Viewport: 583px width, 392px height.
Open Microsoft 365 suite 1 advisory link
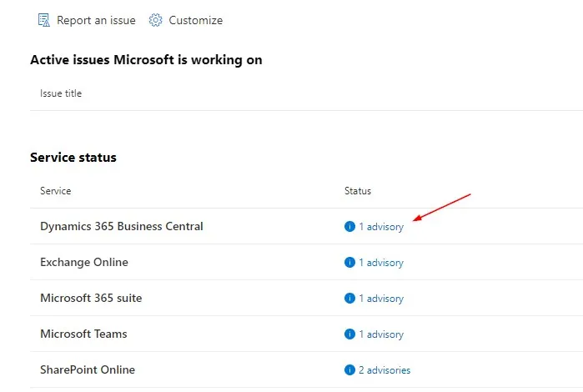pyautogui.click(x=381, y=299)
